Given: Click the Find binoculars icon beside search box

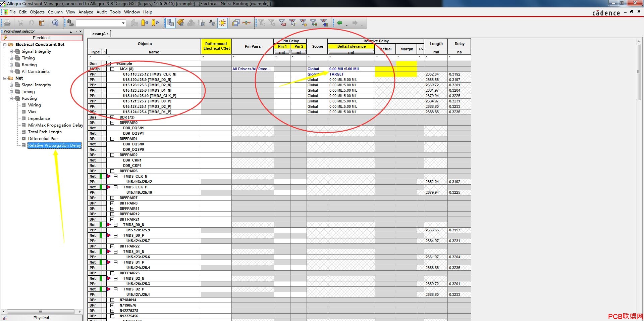Looking at the screenshot, I should coord(70,23).
